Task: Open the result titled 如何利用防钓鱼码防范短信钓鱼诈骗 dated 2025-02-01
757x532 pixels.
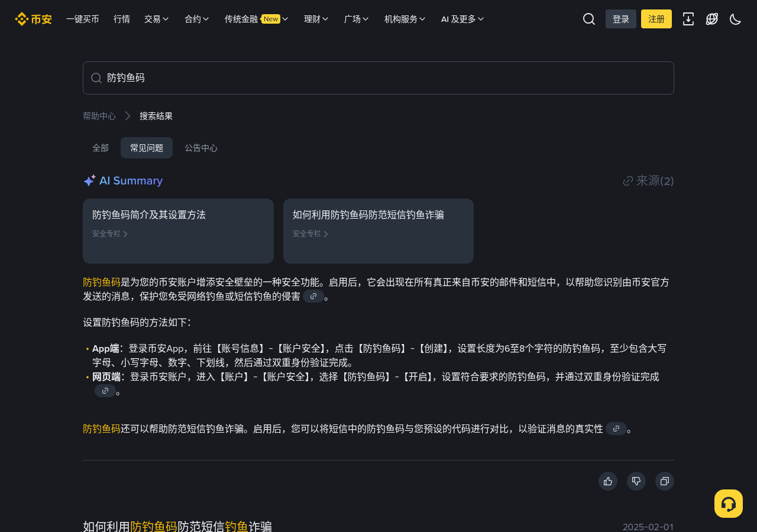Action: pos(177,526)
